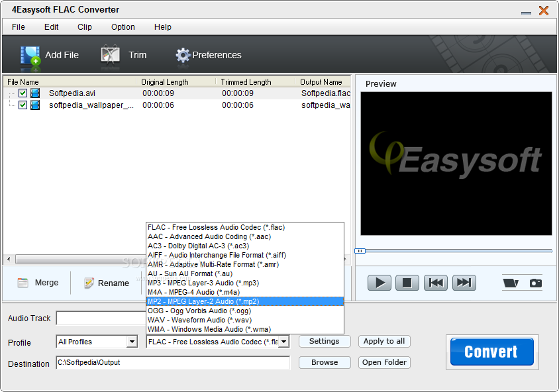Screen dimensions: 559x392
Task: Click the Merge icon
Action: [x=23, y=283]
